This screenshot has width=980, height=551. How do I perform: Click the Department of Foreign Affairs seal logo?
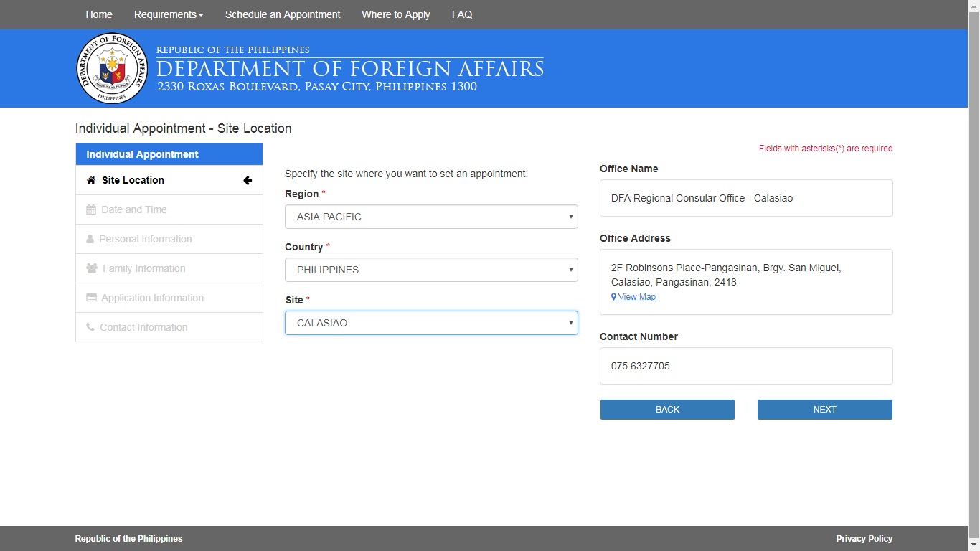[111, 68]
